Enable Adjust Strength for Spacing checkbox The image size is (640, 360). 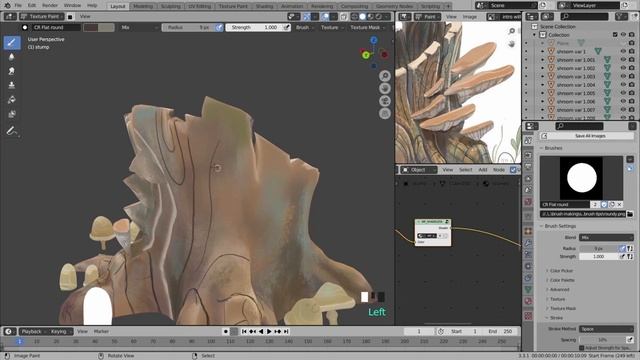pos(582,348)
